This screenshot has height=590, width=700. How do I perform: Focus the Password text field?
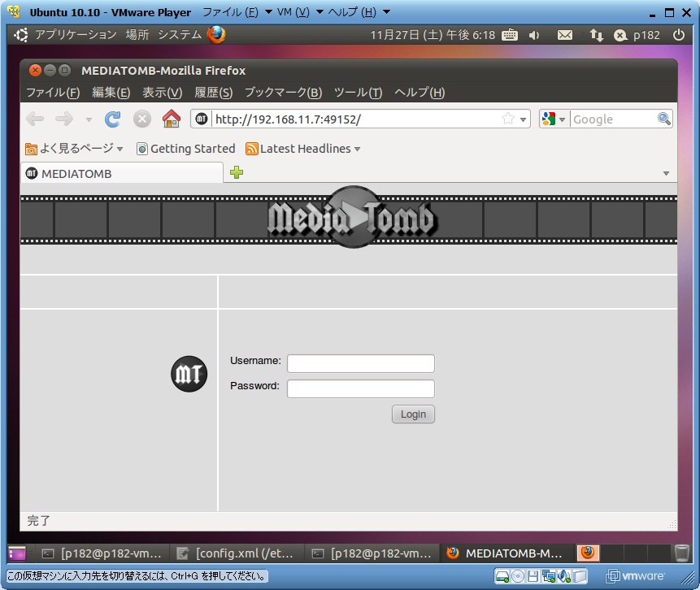361,388
